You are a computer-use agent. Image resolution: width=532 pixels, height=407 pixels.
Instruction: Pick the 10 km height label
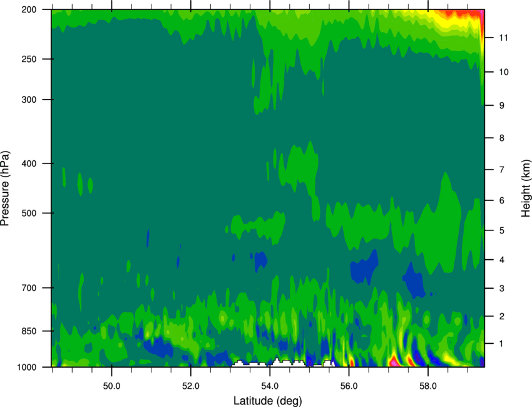[x=503, y=72]
